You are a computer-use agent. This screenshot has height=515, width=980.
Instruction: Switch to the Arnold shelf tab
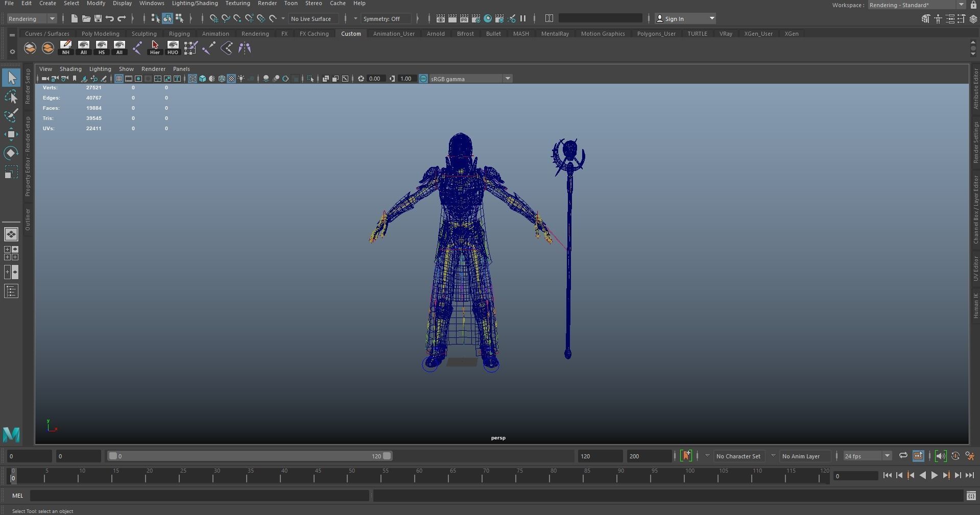(436, 34)
